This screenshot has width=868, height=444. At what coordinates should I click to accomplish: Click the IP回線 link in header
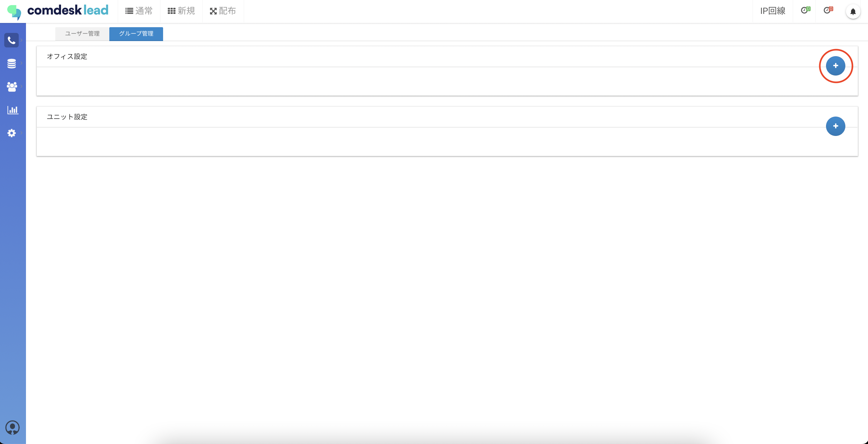click(x=772, y=11)
